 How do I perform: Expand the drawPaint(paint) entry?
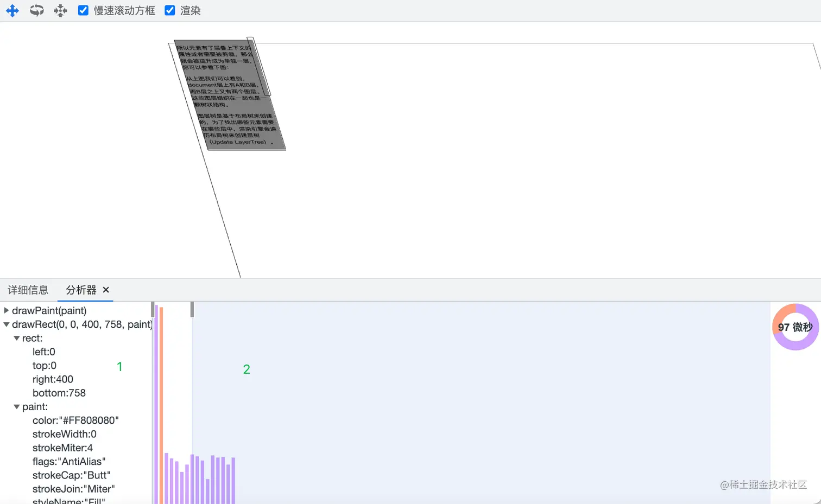(7, 310)
